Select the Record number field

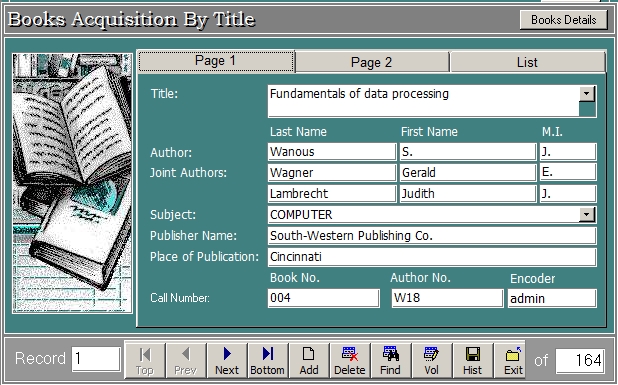96,359
